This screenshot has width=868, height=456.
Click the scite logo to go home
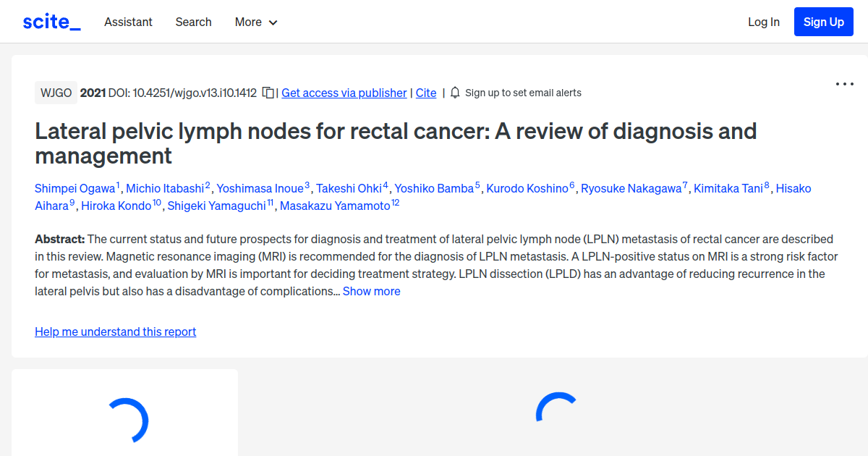[x=51, y=21]
